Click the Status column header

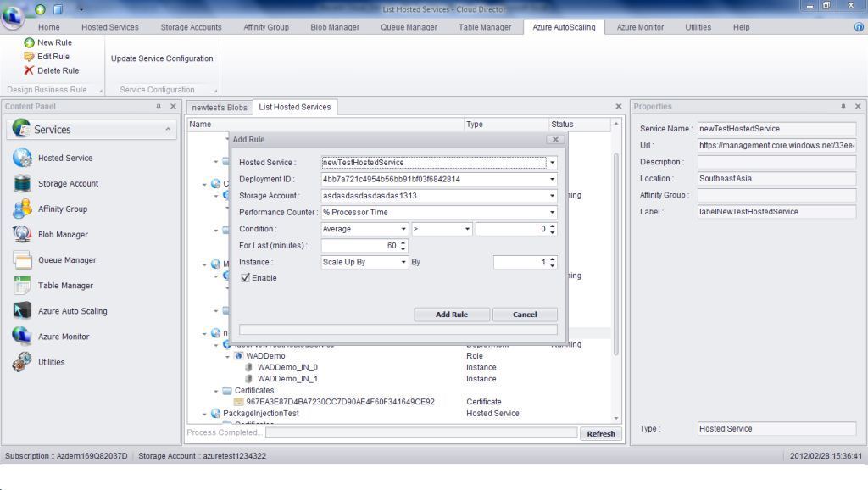[x=580, y=124]
